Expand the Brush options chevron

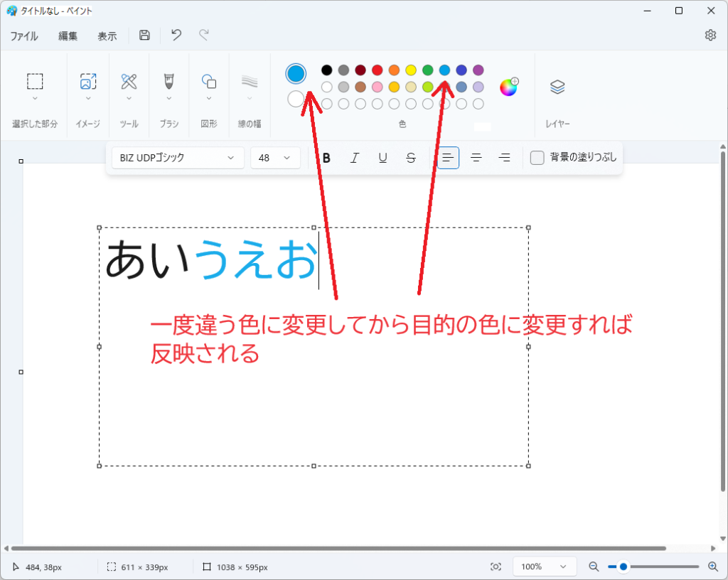(x=169, y=98)
